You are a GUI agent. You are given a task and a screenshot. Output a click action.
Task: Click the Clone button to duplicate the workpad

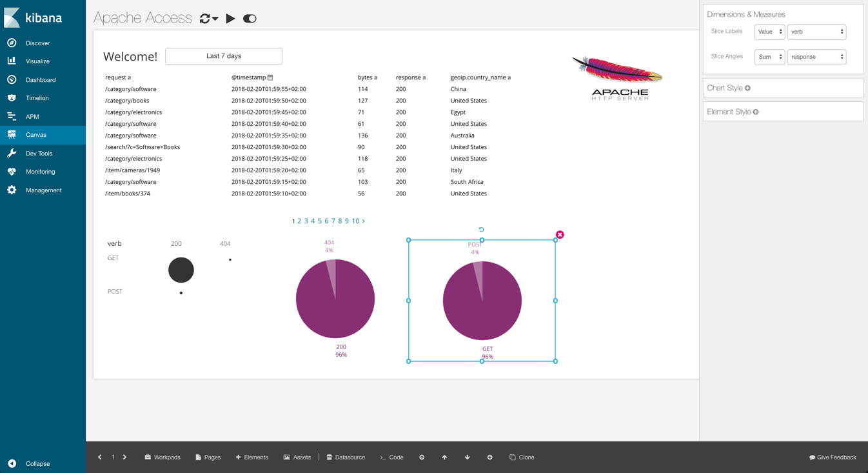click(522, 457)
